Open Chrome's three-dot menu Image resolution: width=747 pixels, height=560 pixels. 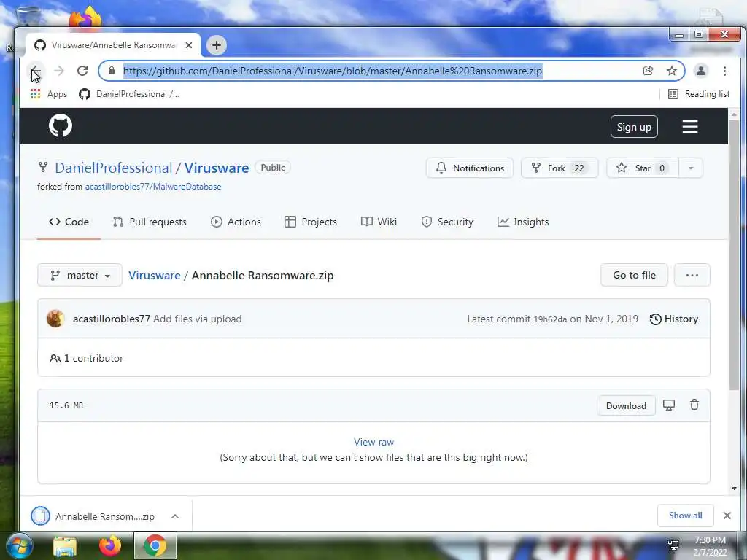click(x=724, y=71)
